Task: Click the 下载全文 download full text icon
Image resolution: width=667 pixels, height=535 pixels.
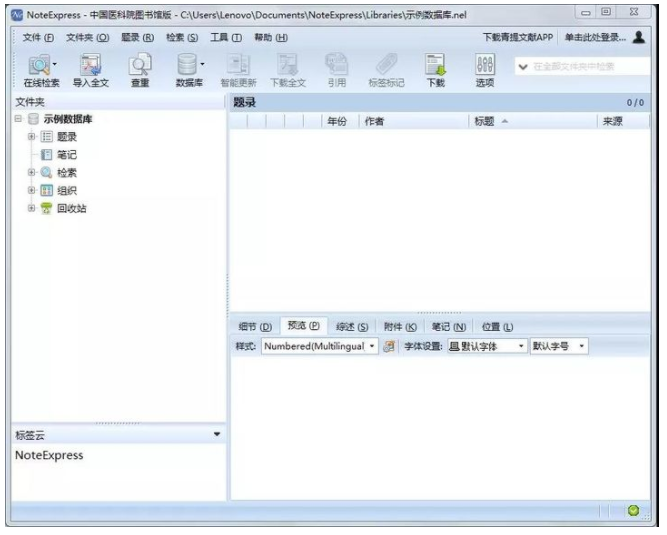Action: click(x=288, y=70)
